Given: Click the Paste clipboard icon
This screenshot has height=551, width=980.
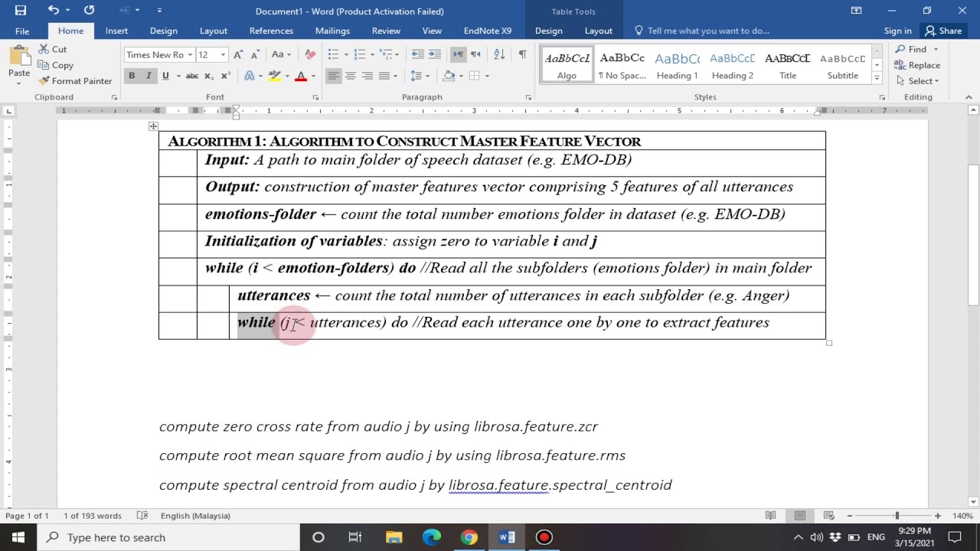Looking at the screenshot, I should pyautogui.click(x=19, y=56).
